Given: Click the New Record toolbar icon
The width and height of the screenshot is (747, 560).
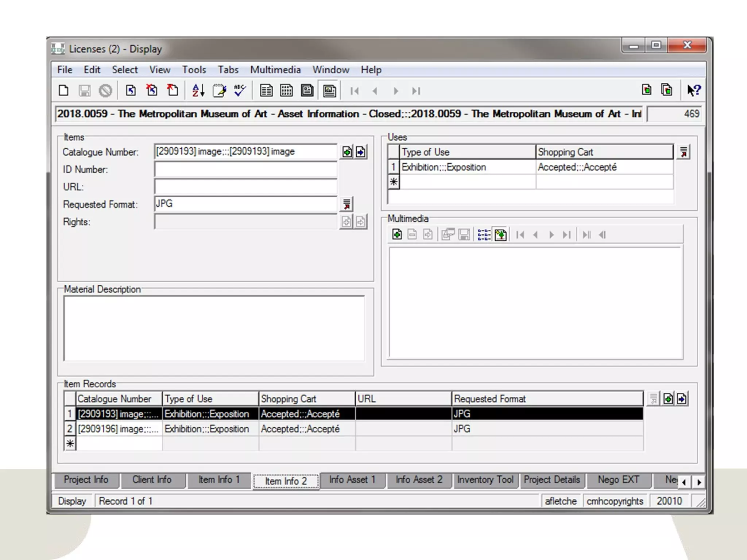Looking at the screenshot, I should coord(63,90).
